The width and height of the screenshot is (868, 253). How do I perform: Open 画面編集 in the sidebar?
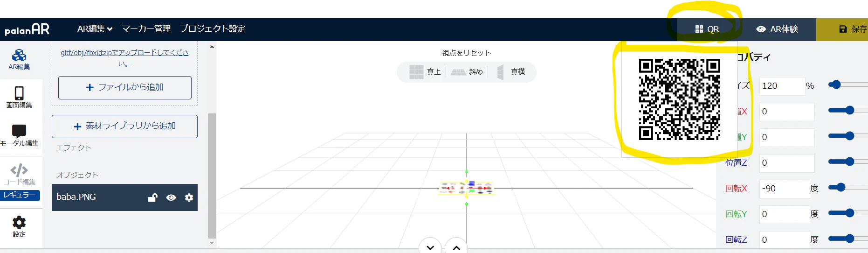19,98
